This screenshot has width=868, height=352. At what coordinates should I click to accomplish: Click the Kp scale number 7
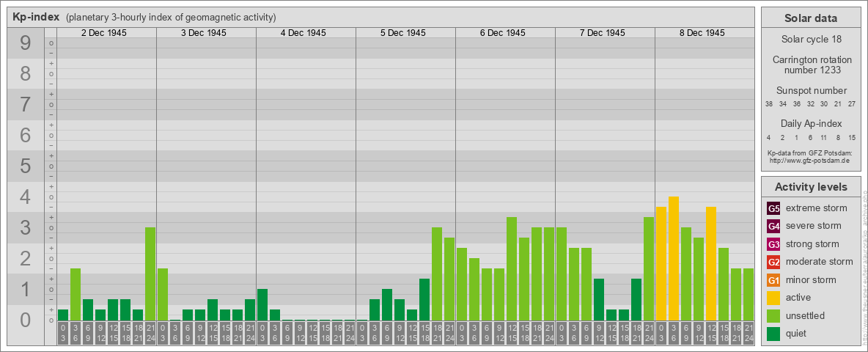click(25, 104)
